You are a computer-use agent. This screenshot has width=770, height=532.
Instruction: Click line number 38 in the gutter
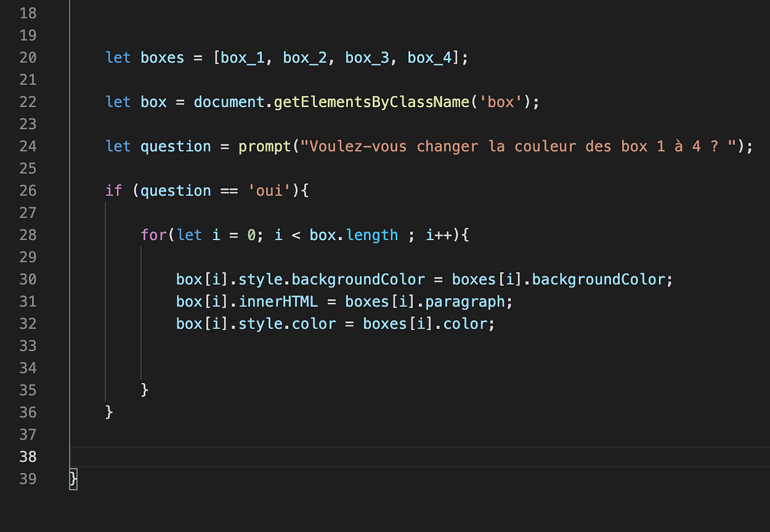[28, 456]
